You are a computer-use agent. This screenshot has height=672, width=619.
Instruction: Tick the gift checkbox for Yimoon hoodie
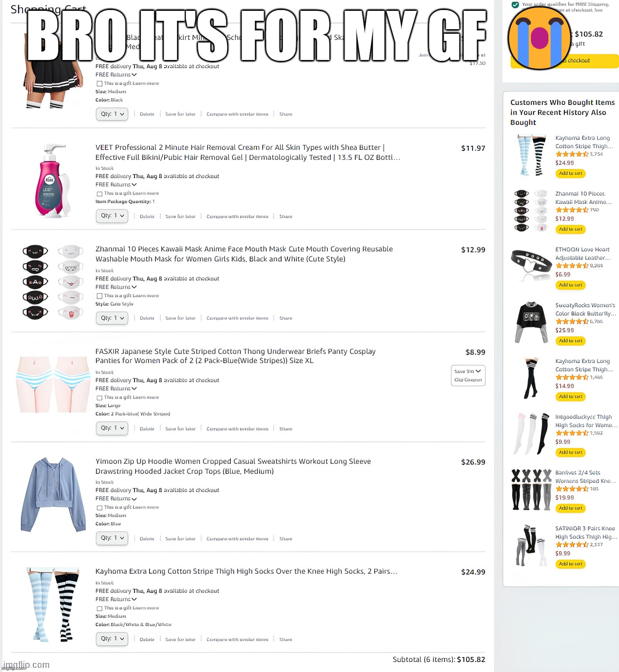pos(100,507)
